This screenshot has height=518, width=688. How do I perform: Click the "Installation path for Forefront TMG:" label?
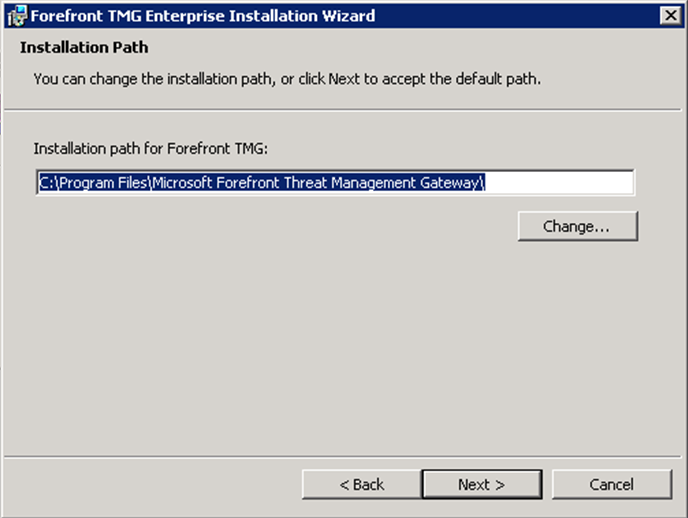click(151, 148)
